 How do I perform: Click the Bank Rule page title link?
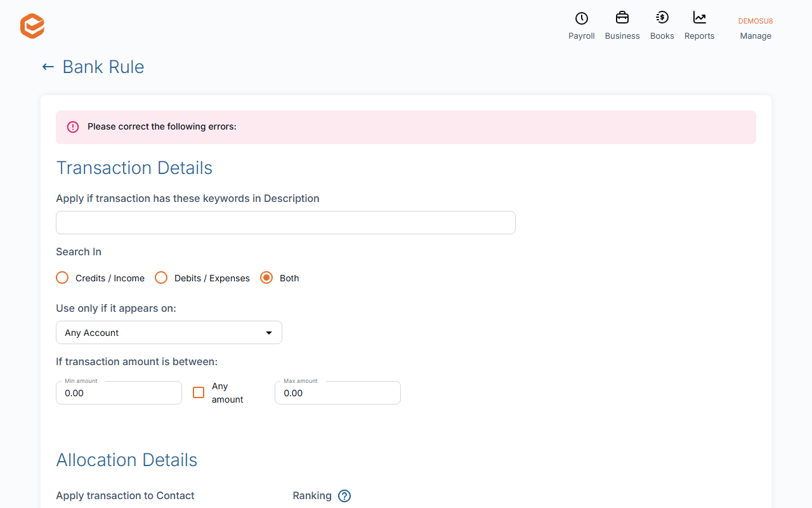pyautogui.click(x=103, y=67)
